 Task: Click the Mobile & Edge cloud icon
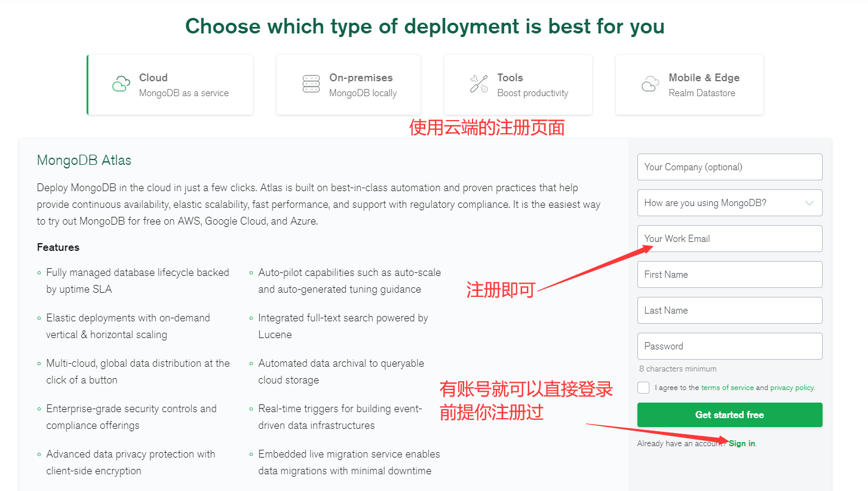(651, 84)
